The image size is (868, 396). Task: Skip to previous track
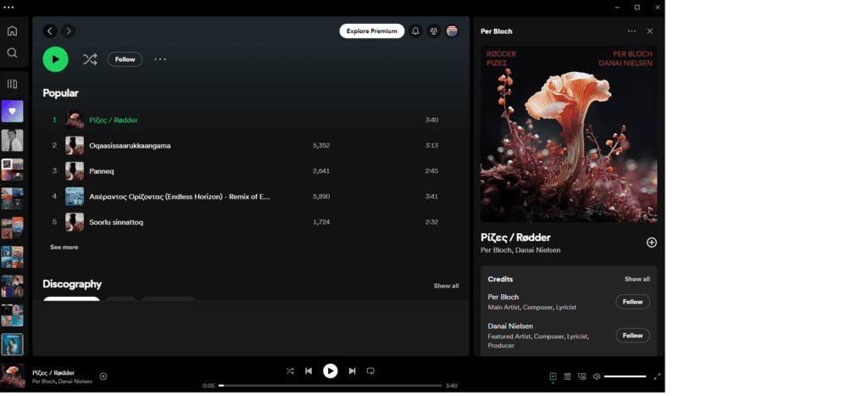309,371
